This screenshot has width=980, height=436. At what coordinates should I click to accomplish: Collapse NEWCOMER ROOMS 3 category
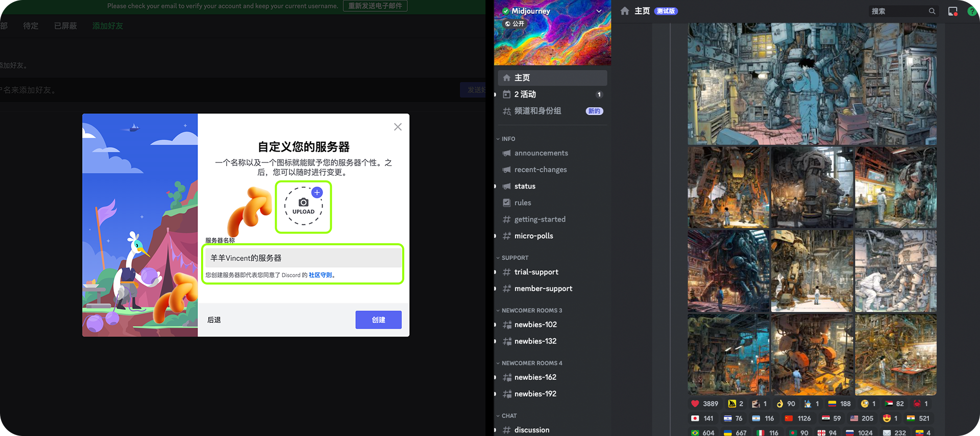(x=529, y=310)
